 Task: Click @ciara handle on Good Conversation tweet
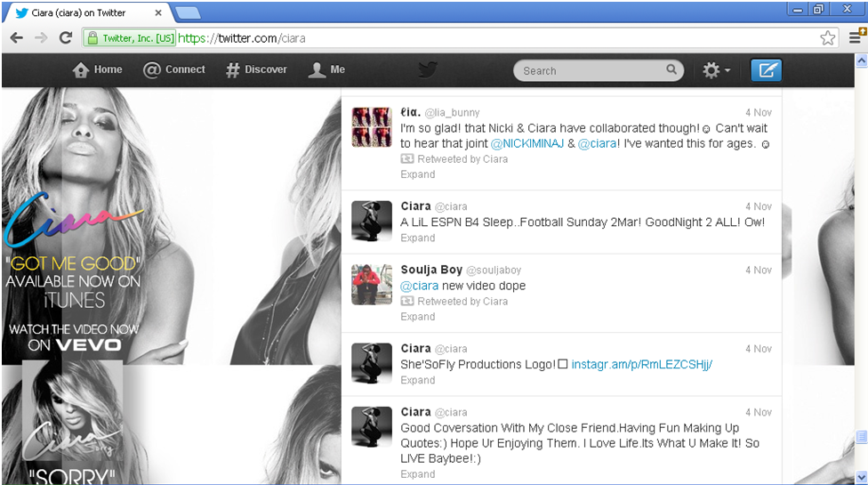pyautogui.click(x=451, y=412)
